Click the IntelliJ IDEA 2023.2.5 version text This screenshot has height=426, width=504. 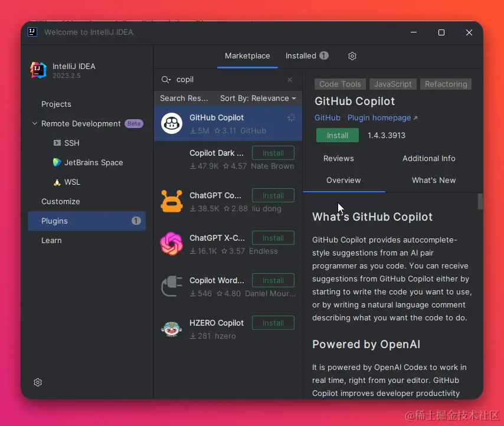[x=67, y=76]
